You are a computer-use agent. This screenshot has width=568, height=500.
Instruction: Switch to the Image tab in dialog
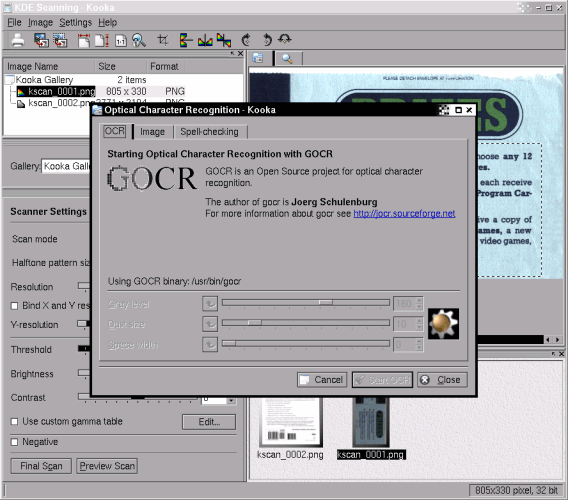(x=153, y=132)
